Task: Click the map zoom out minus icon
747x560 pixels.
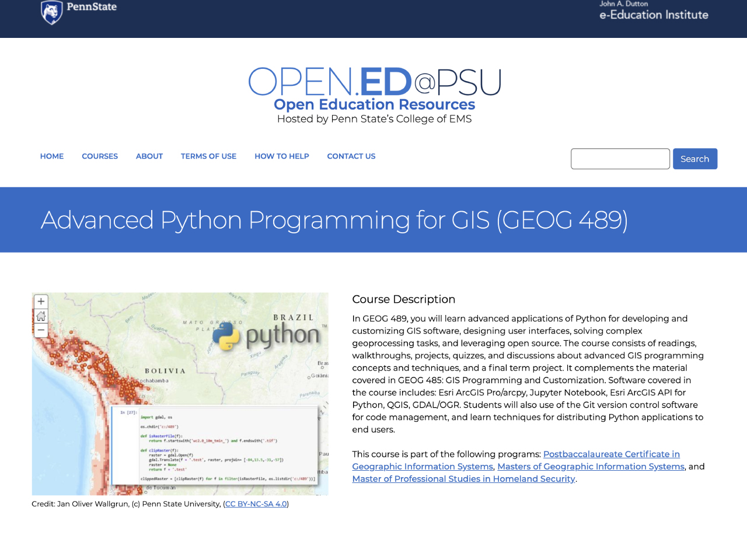Action: (x=41, y=330)
